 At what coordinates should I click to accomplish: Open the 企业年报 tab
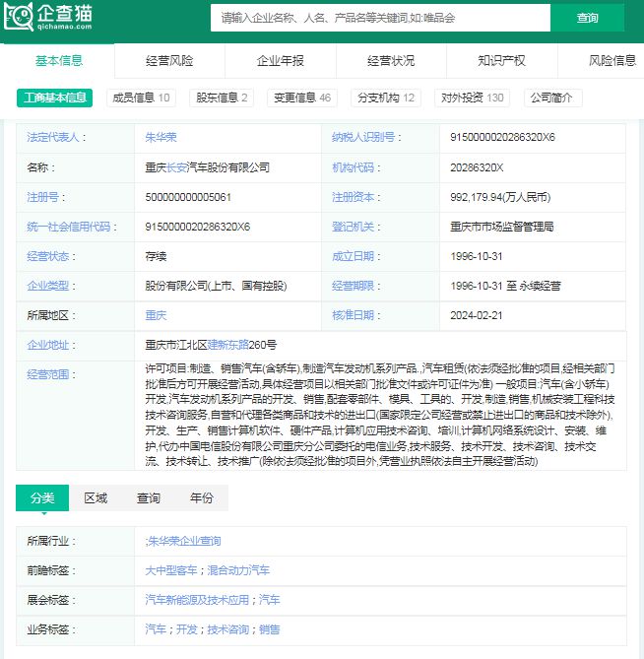coord(281,61)
